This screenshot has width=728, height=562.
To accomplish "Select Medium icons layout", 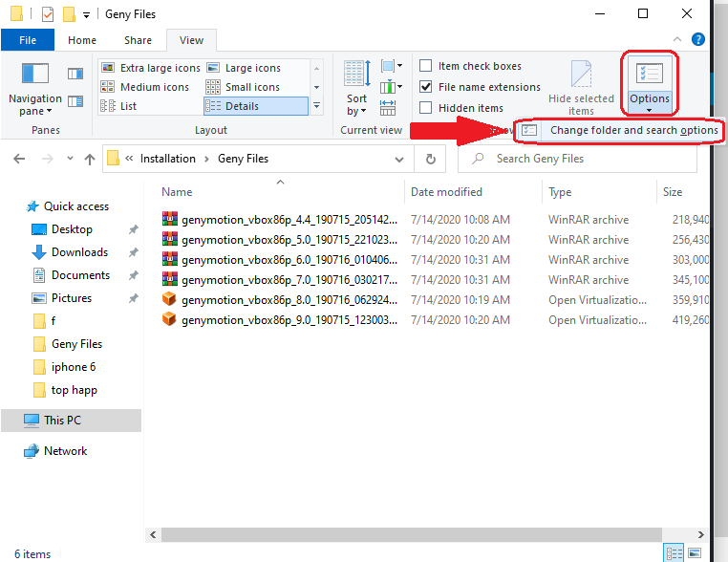I will point(145,87).
